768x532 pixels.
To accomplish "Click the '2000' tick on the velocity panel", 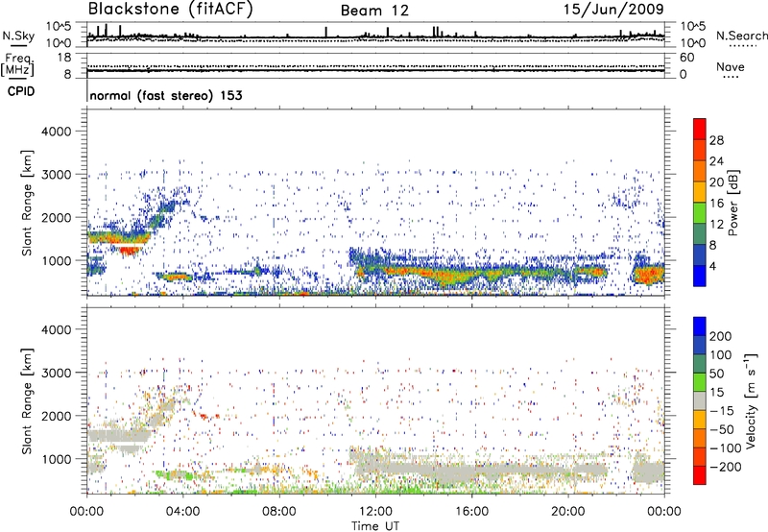I will 57,416.
